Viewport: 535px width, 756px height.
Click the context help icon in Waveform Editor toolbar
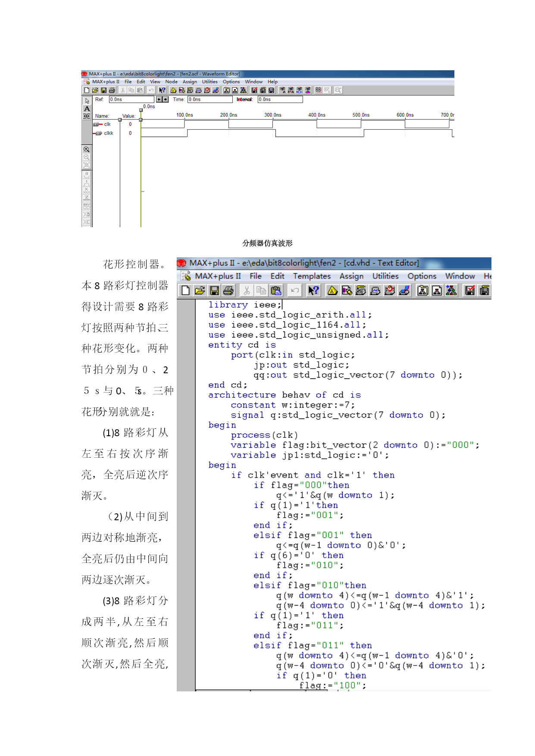point(162,90)
